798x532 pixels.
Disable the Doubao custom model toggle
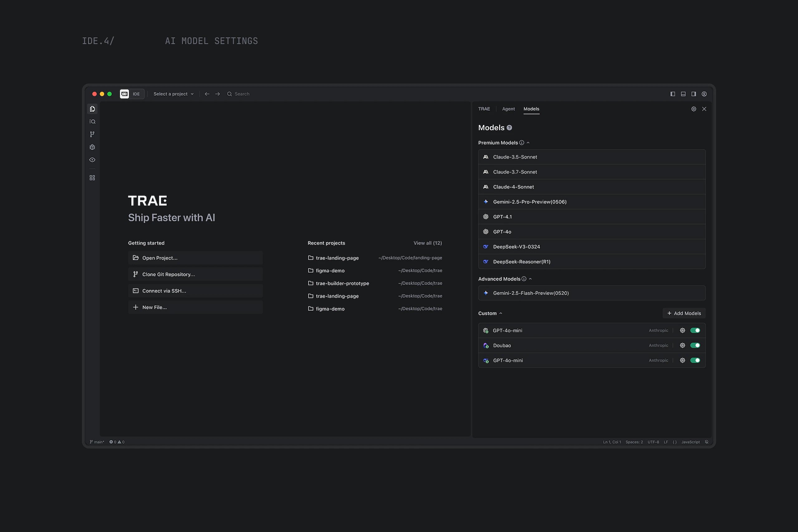click(695, 345)
